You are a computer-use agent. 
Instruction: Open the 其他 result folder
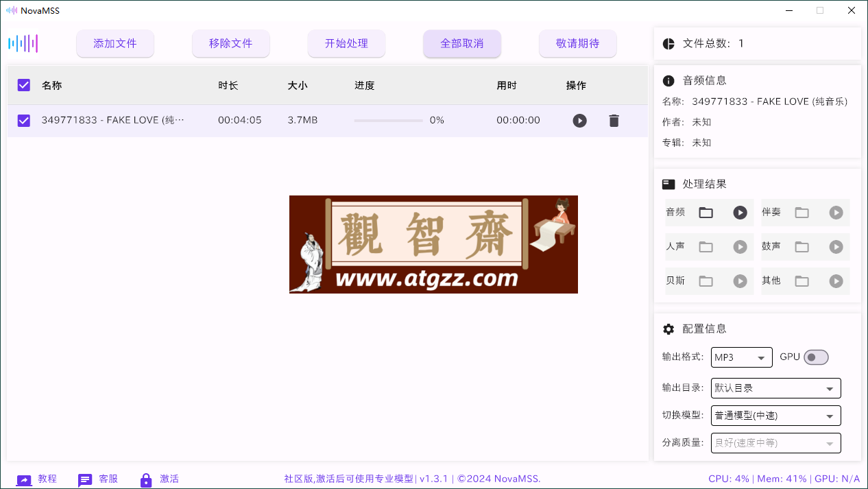click(x=801, y=281)
